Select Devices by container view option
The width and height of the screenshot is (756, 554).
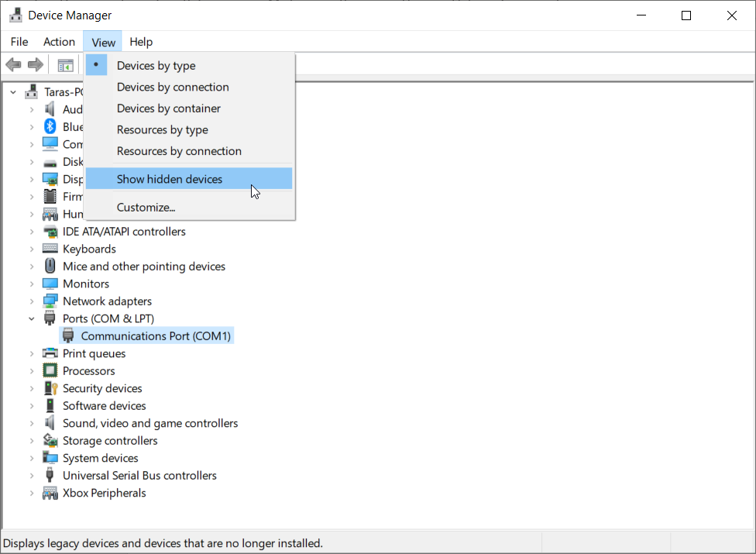tap(189, 108)
